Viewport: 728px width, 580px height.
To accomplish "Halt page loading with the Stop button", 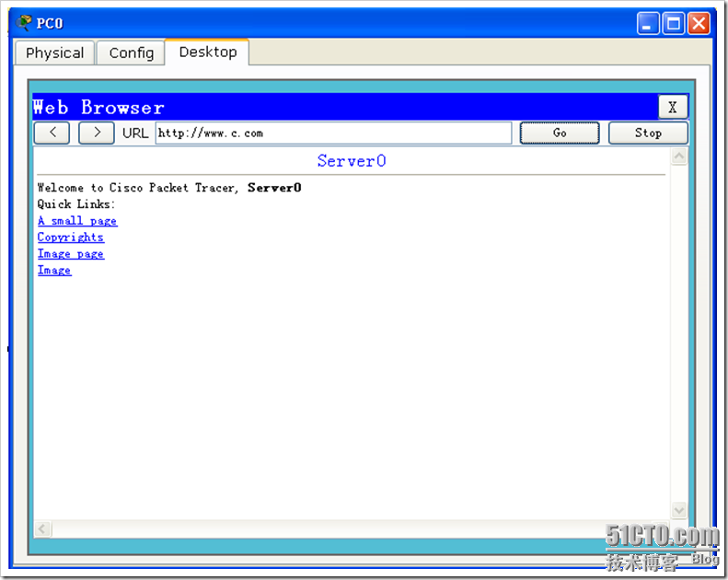I will coord(648,133).
